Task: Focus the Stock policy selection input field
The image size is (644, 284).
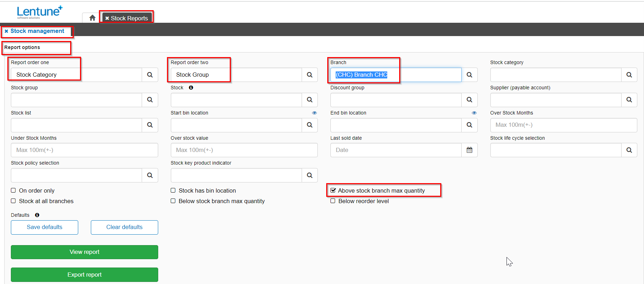Action: tap(76, 175)
